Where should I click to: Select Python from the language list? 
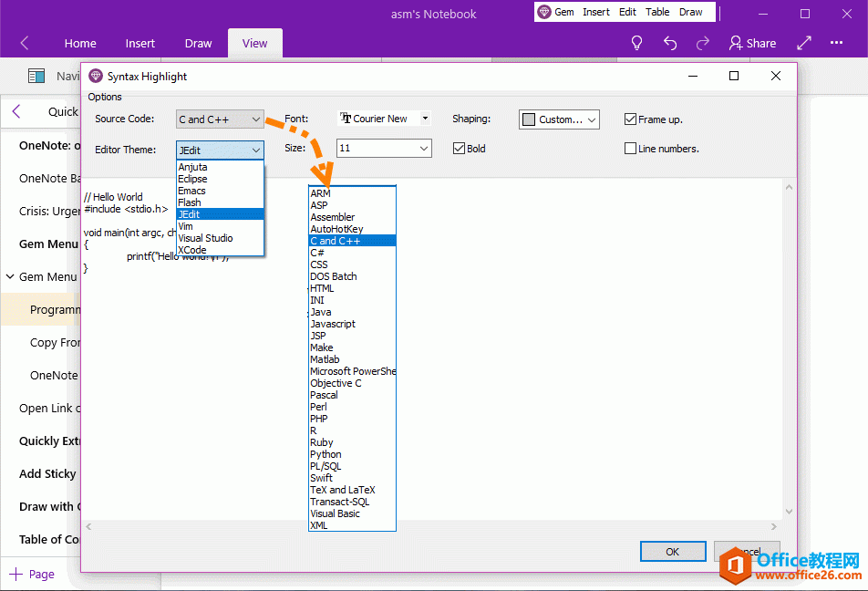tap(325, 454)
